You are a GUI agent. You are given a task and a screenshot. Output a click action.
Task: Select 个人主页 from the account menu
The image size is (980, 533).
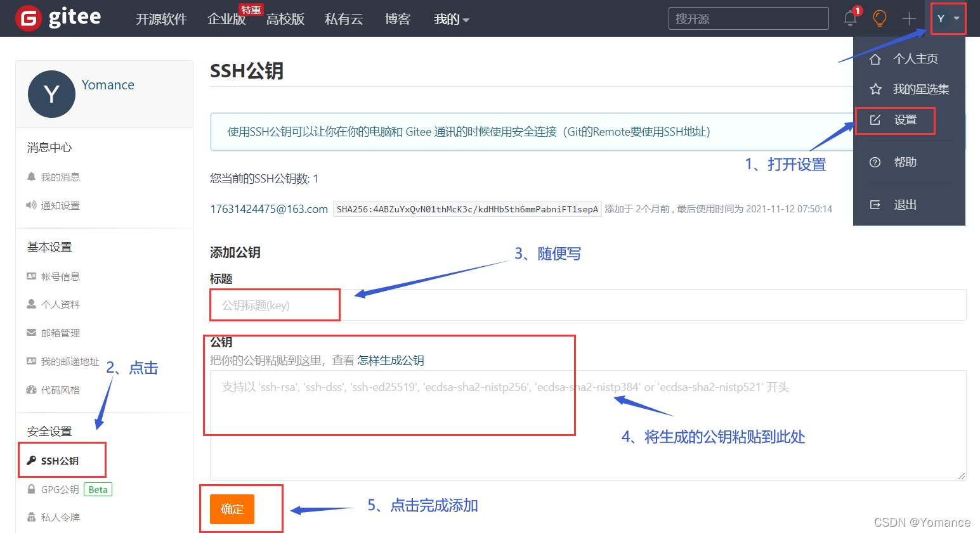[915, 58]
